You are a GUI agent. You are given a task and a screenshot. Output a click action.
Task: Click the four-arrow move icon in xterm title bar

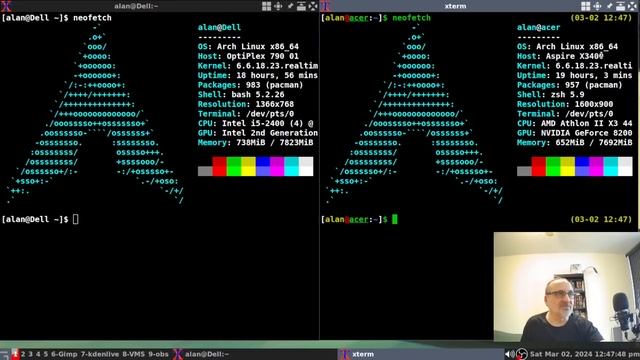(x=597, y=6)
